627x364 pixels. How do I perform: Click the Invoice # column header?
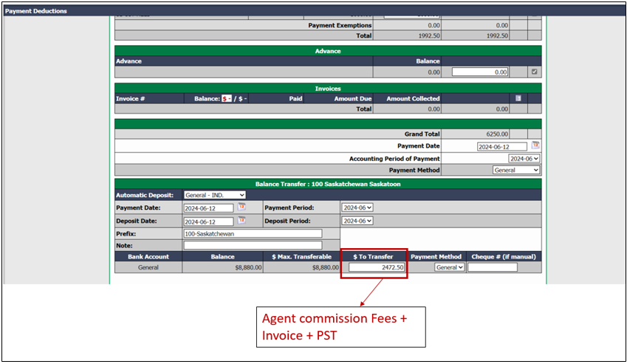[x=131, y=99]
